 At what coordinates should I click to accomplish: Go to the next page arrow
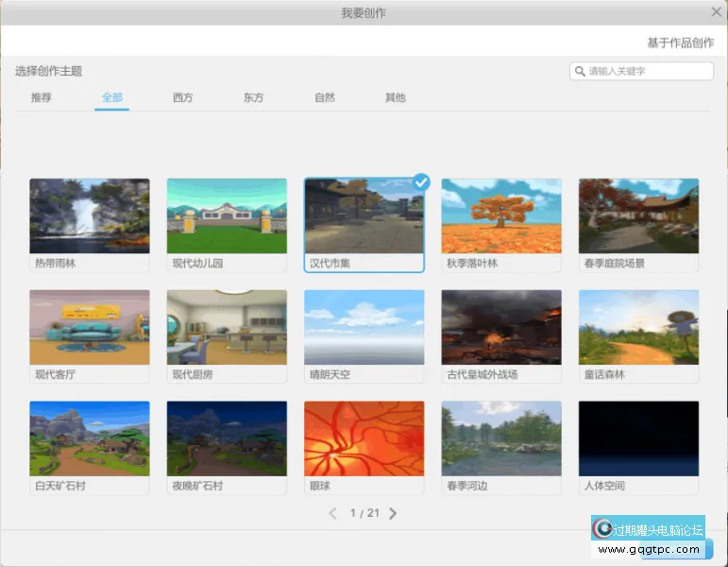point(393,513)
